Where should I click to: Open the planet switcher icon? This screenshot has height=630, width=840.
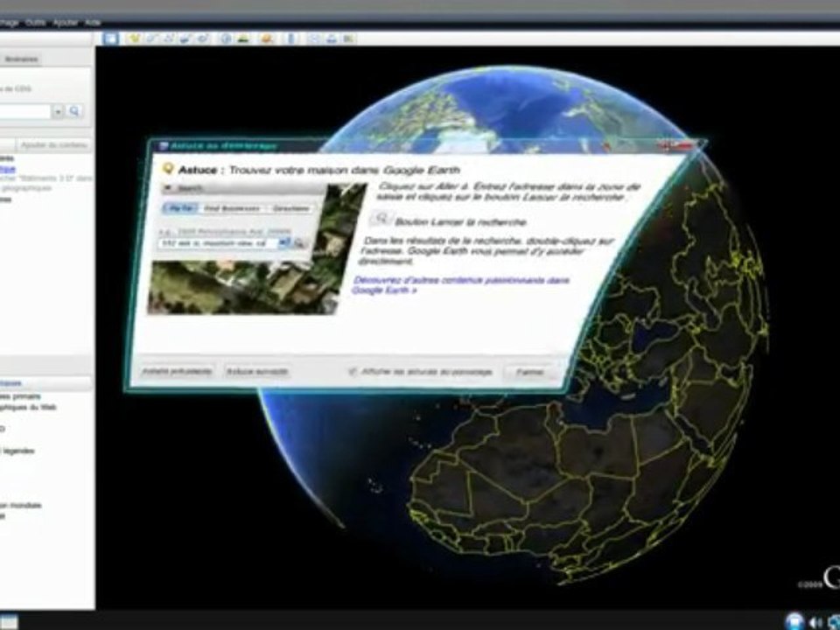[267, 38]
